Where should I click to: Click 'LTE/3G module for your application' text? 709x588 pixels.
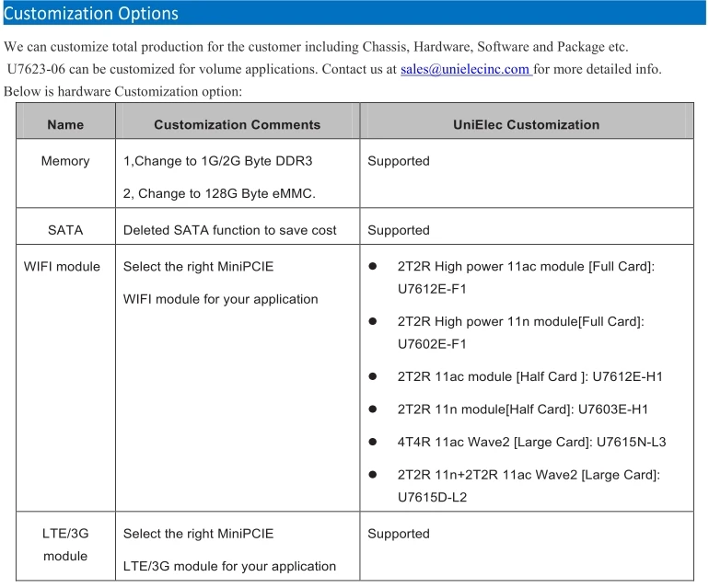pyautogui.click(x=229, y=566)
